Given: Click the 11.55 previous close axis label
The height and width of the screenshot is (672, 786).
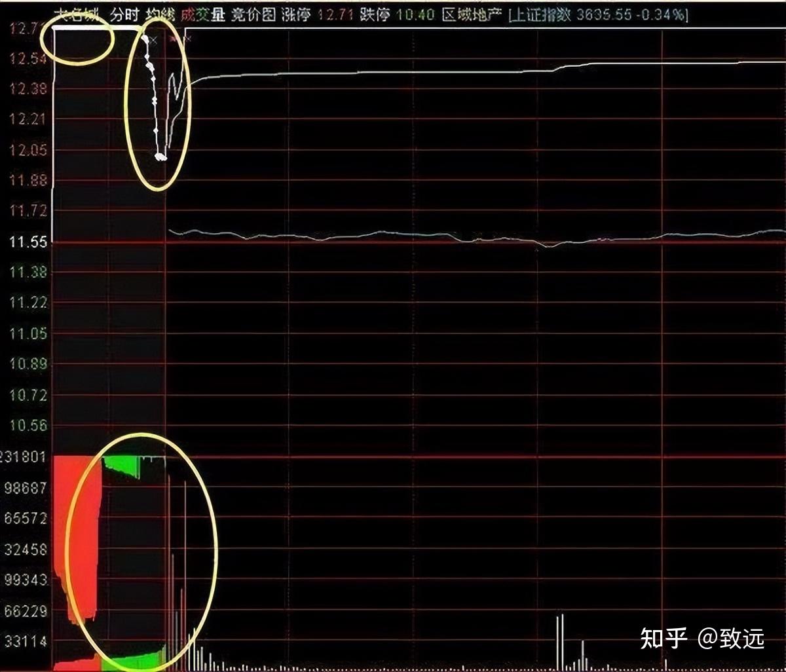Looking at the screenshot, I should [x=28, y=242].
